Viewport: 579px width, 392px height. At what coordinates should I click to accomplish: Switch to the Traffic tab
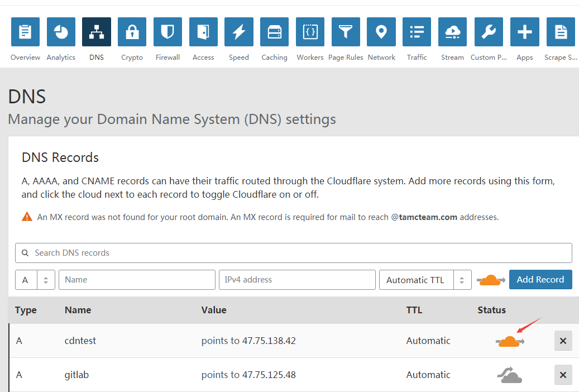click(417, 32)
